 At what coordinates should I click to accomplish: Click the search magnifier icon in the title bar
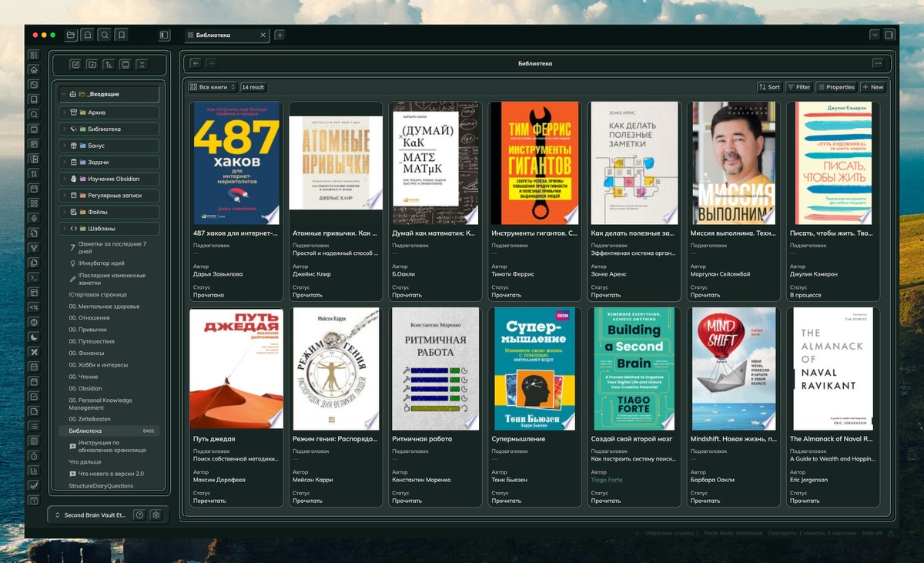tap(105, 35)
